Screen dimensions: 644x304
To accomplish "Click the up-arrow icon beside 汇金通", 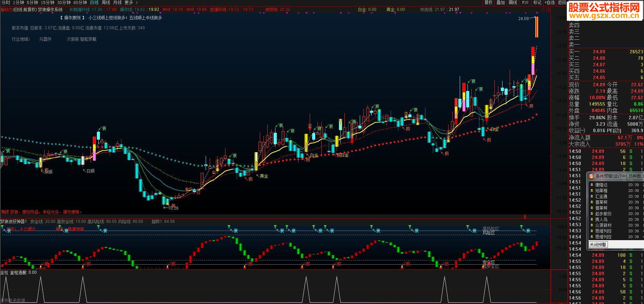I will pos(592,197).
